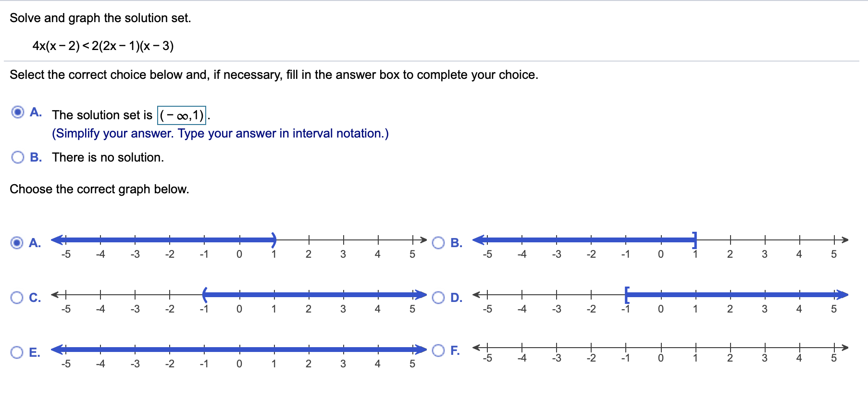The height and width of the screenshot is (401, 868).
Task: Select choice A, the solution set option
Action: coord(18,113)
